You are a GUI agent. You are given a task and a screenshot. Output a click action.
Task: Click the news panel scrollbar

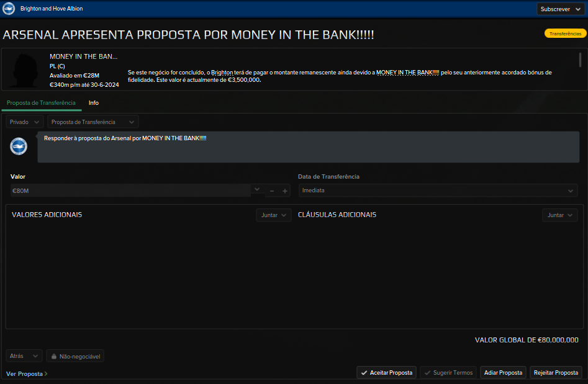coord(580,60)
